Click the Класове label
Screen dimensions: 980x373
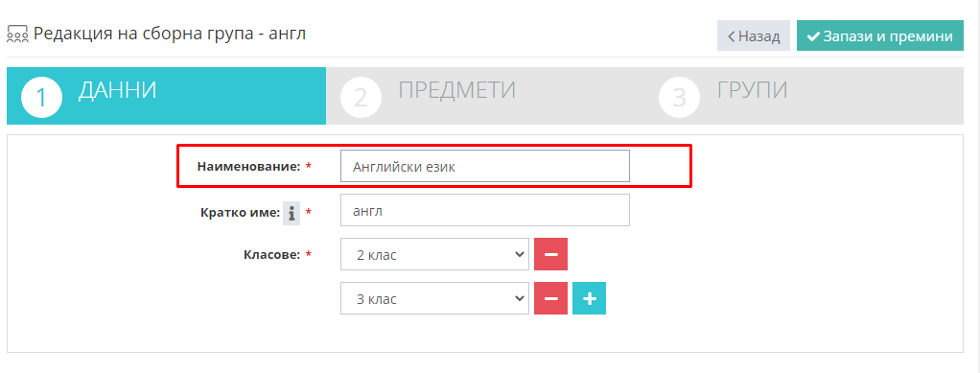coord(272,254)
